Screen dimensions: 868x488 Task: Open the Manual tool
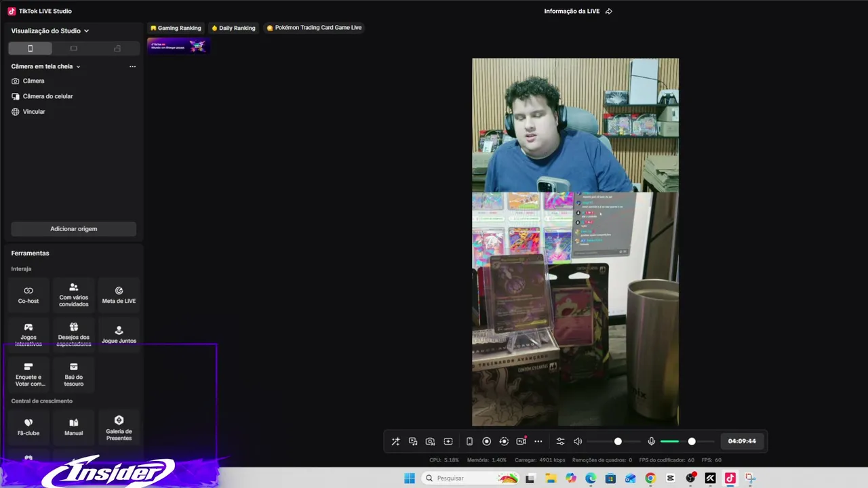coord(74,427)
